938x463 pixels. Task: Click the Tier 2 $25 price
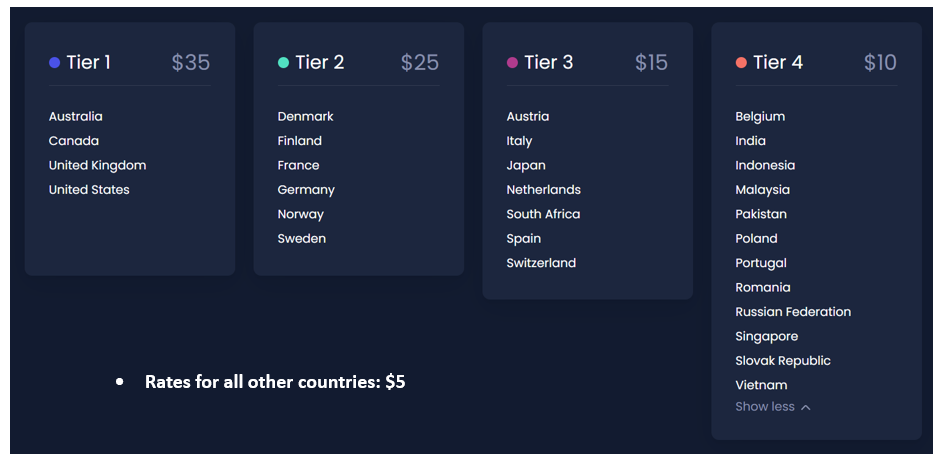420,63
